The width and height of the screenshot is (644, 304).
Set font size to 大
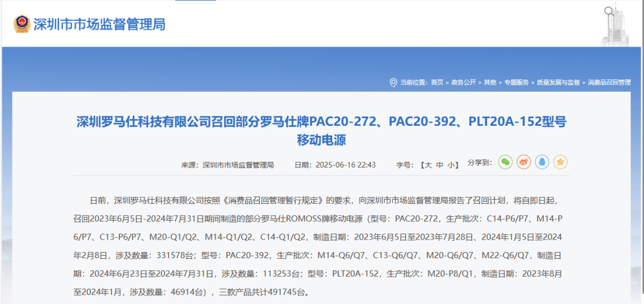click(428, 165)
